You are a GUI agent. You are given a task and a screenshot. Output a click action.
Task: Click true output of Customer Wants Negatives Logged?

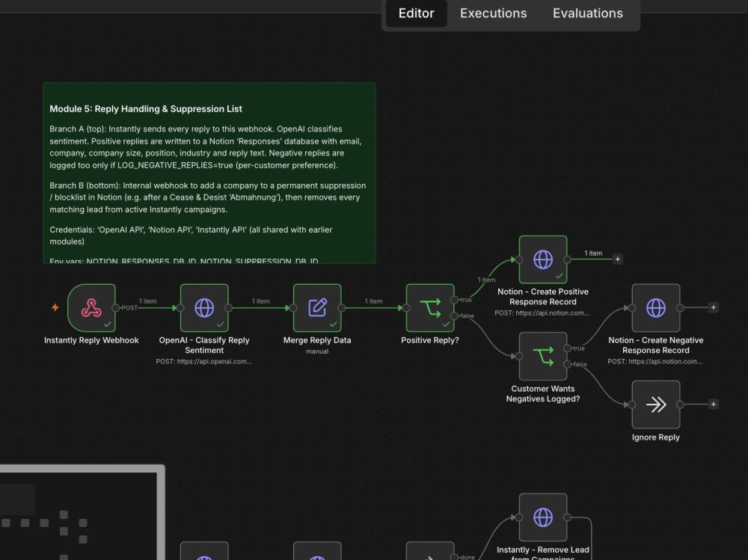567,348
